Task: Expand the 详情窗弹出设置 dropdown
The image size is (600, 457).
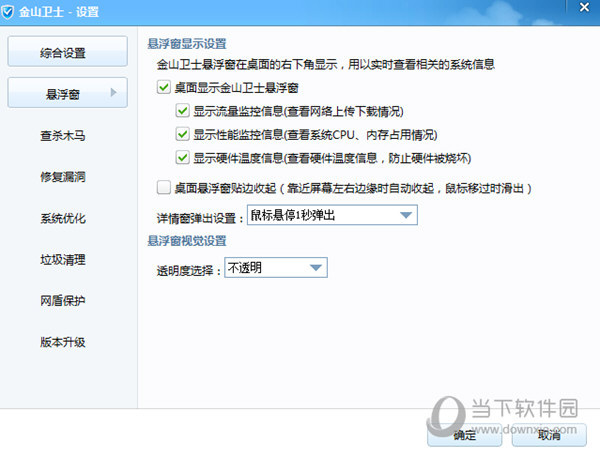Action: (404, 215)
